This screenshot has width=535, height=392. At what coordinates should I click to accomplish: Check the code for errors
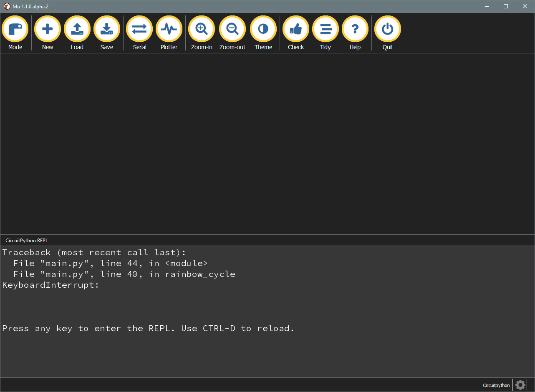click(296, 33)
